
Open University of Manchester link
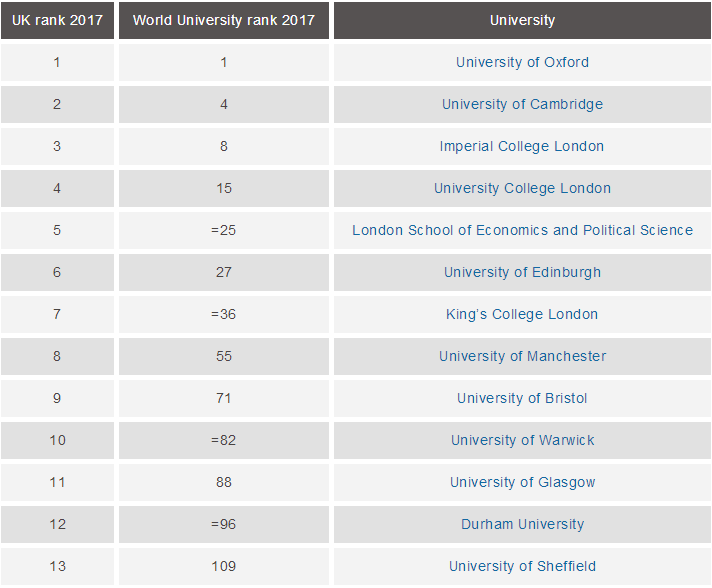(522, 356)
